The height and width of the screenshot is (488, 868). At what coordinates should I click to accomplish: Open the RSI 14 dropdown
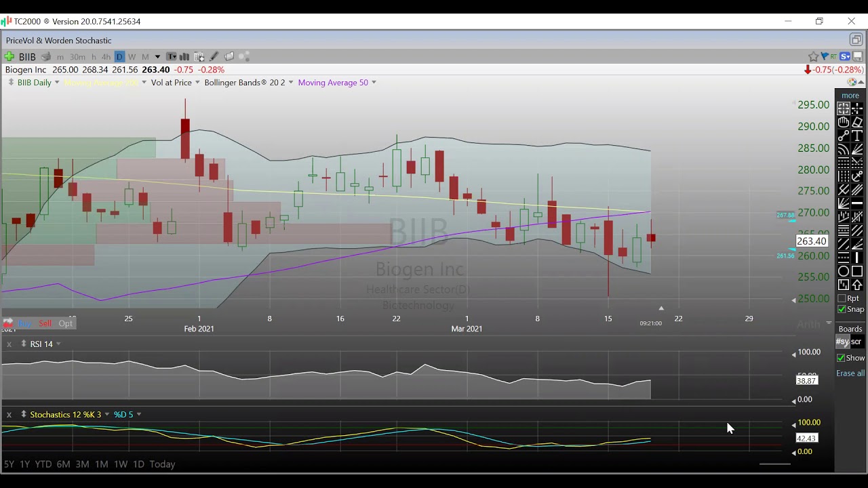click(58, 344)
